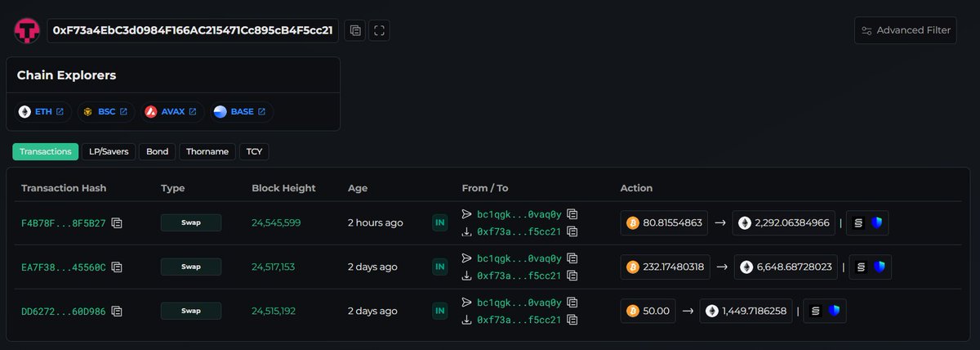Copy the wallet address at the top
Image resolution: width=980 pixels, height=350 pixels.
(355, 30)
